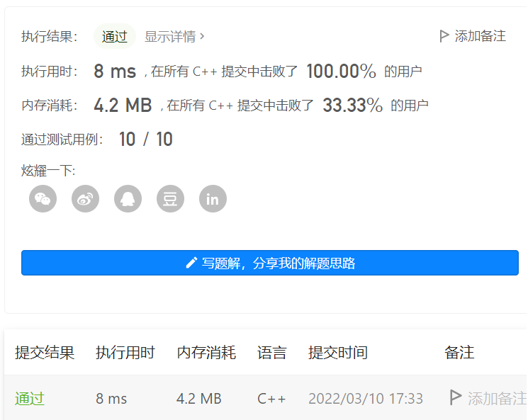Click the flag icon in the submission row
Viewport: 528px width, 420px height.
point(455,397)
